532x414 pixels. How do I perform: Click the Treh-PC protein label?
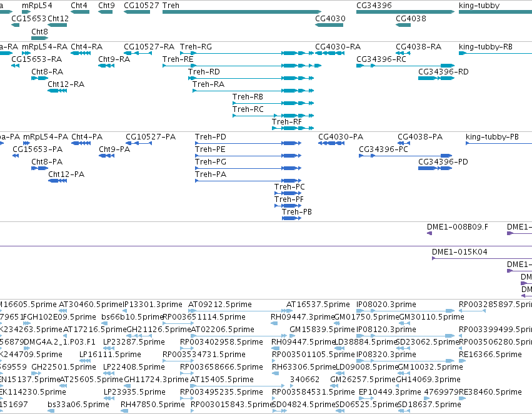click(x=289, y=187)
